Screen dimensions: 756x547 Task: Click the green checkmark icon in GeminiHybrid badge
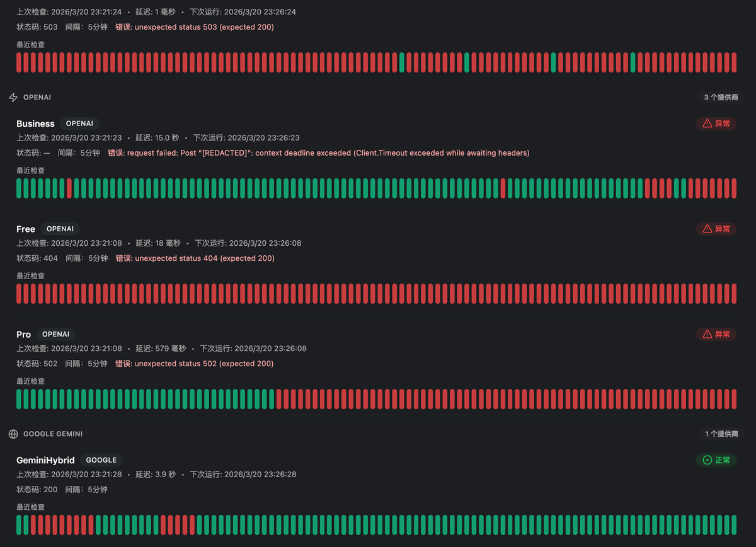[x=707, y=461]
